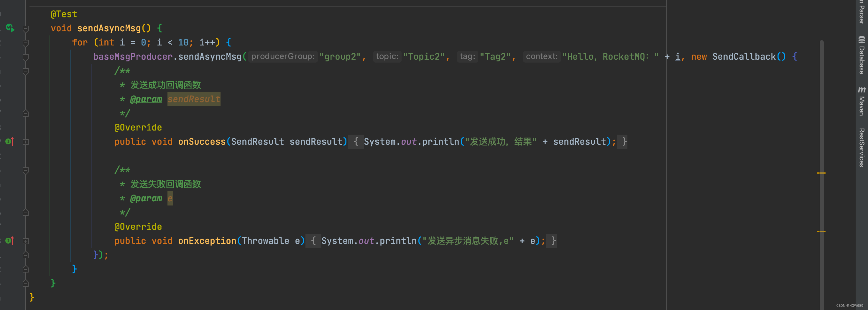Expand the folded onSuccess method body
Image resolution: width=868 pixels, height=310 pixels.
(x=26, y=142)
